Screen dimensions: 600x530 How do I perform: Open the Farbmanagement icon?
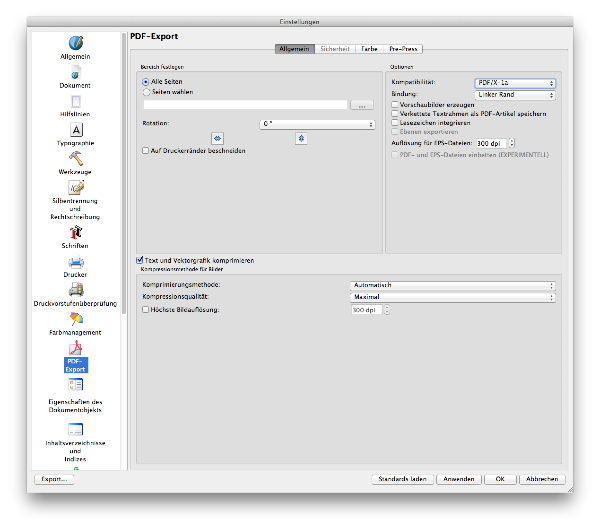coord(75,319)
